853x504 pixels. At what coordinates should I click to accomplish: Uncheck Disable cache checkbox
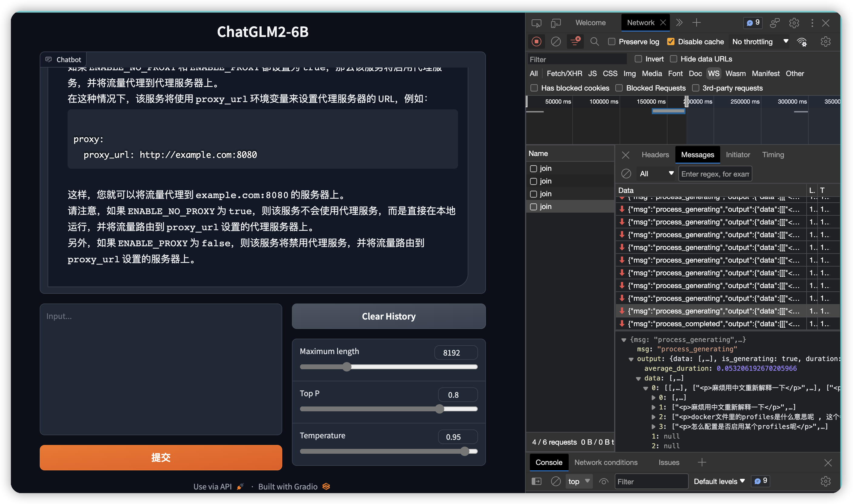[671, 42]
